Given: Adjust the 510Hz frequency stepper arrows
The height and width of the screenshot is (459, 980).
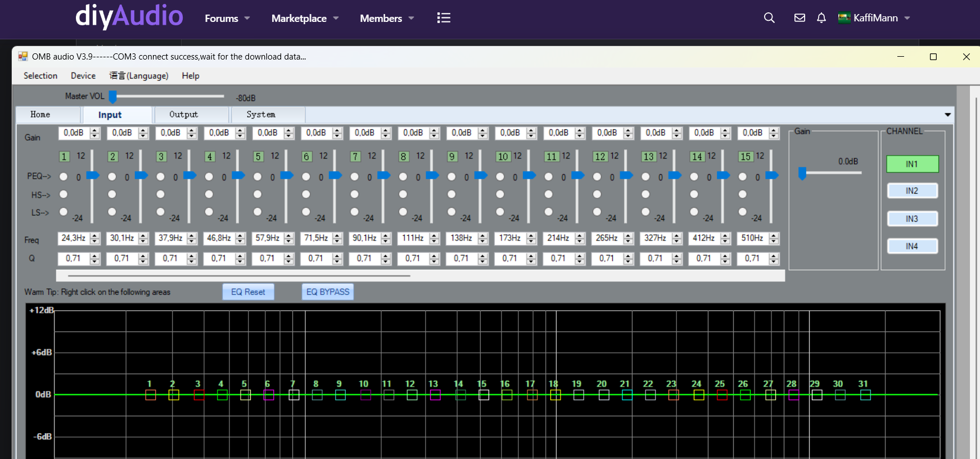Looking at the screenshot, I should tap(774, 238).
